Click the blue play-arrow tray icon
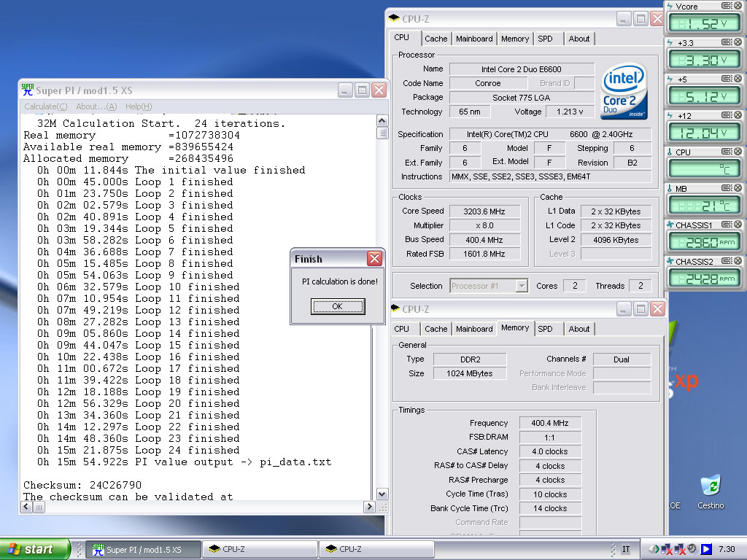 click(x=706, y=549)
